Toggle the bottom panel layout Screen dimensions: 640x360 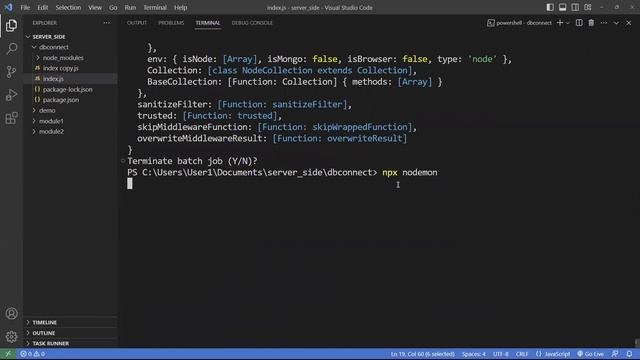[x=562, y=7]
